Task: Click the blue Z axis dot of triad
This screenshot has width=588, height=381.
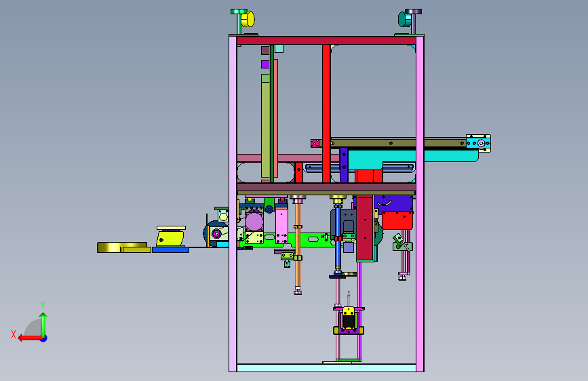Action: [44, 338]
